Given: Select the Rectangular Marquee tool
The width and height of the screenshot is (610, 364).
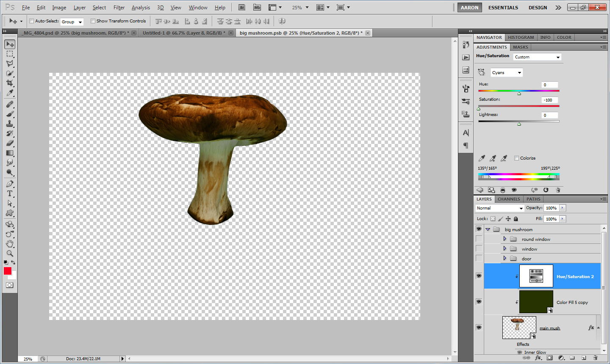Looking at the screenshot, I should pos(10,54).
